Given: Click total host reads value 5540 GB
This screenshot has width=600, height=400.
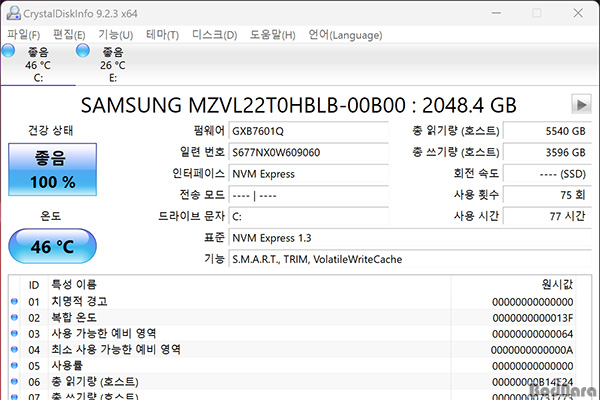Looking at the screenshot, I should pos(548,131).
